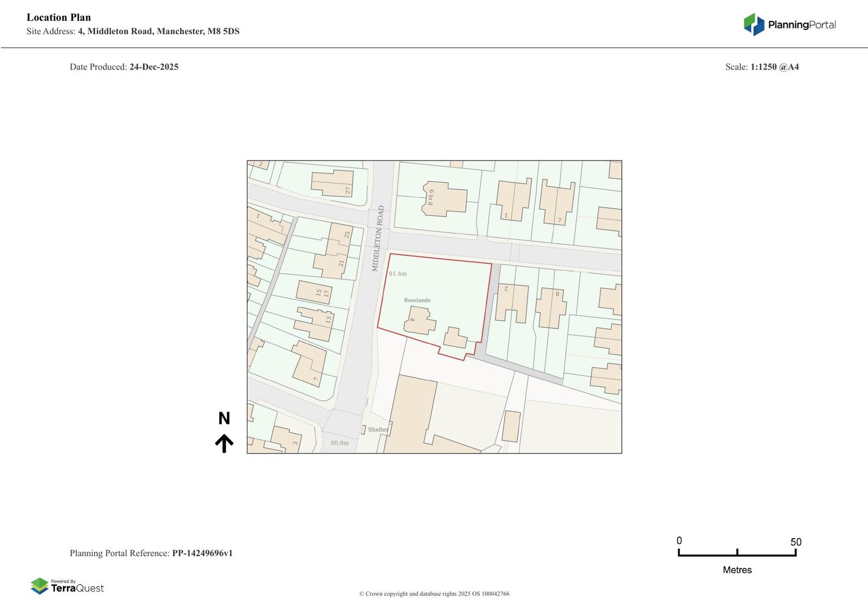Click the Location Plan title heading
This screenshot has height=614, width=868.
(x=59, y=17)
